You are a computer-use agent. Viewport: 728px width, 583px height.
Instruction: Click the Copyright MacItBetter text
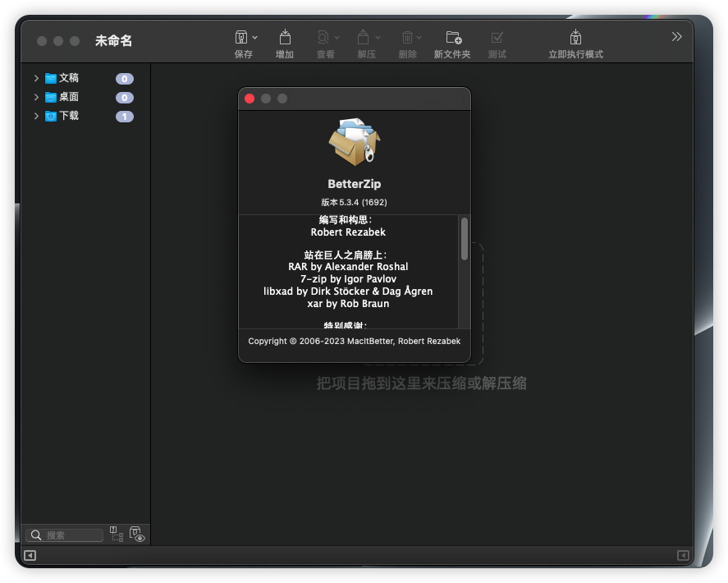(355, 341)
